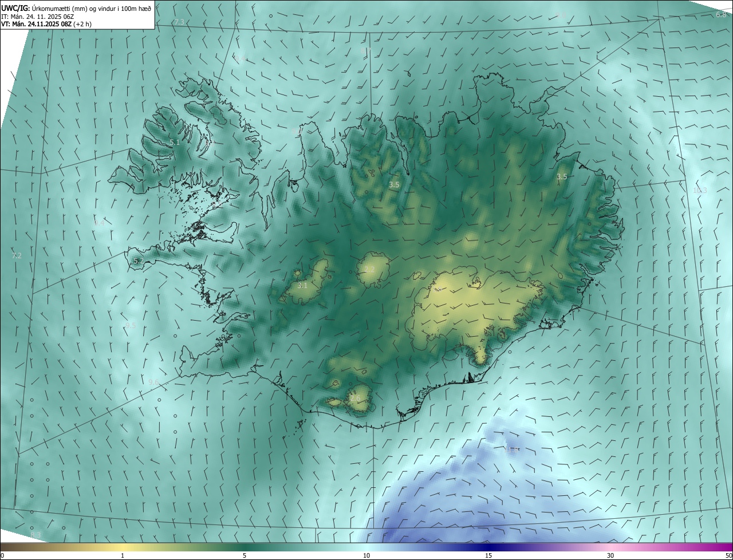Click the UWC/IG Úrkomumætti title line
Image resolution: width=733 pixels, height=560 pixels.
(x=76, y=7)
